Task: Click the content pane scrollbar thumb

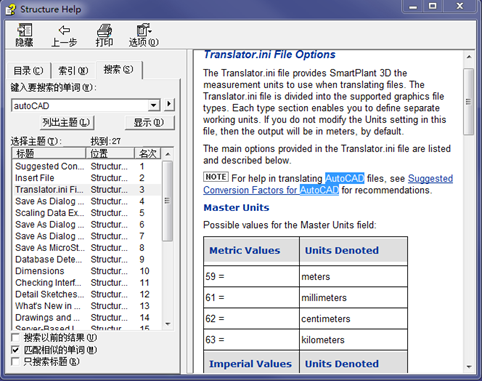Action: click(469, 101)
